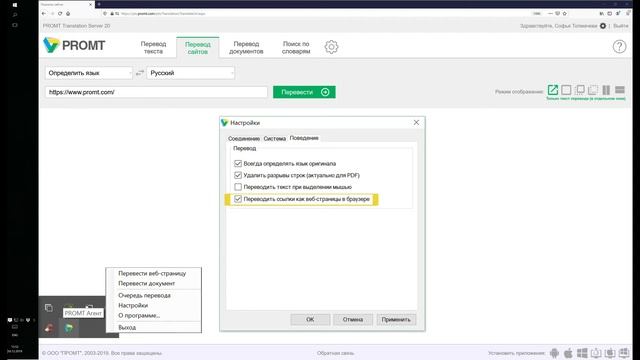Image resolution: width=640 pixels, height=360 pixels.
Task: Select the fourth display mode icon
Action: pos(593,90)
